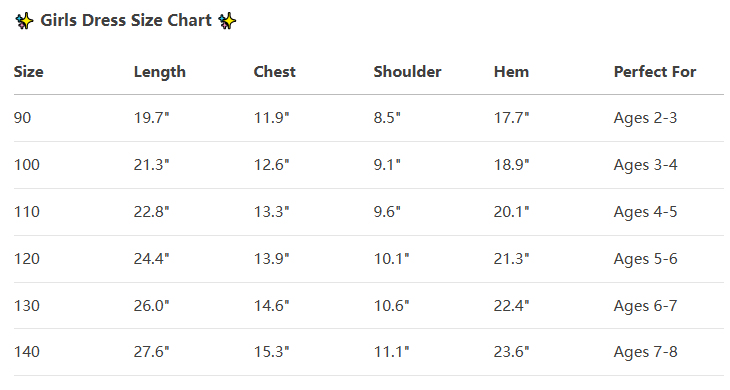The width and height of the screenshot is (730, 390).
Task: Click the 13.9" chest measurement
Action: click(271, 259)
